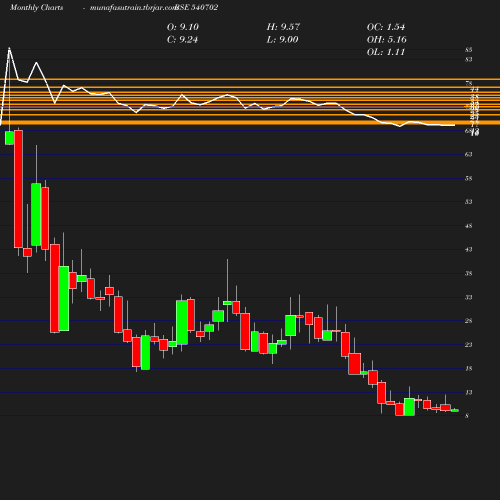
Task: Select the close value "C: 9.24"
Action: tap(182, 40)
